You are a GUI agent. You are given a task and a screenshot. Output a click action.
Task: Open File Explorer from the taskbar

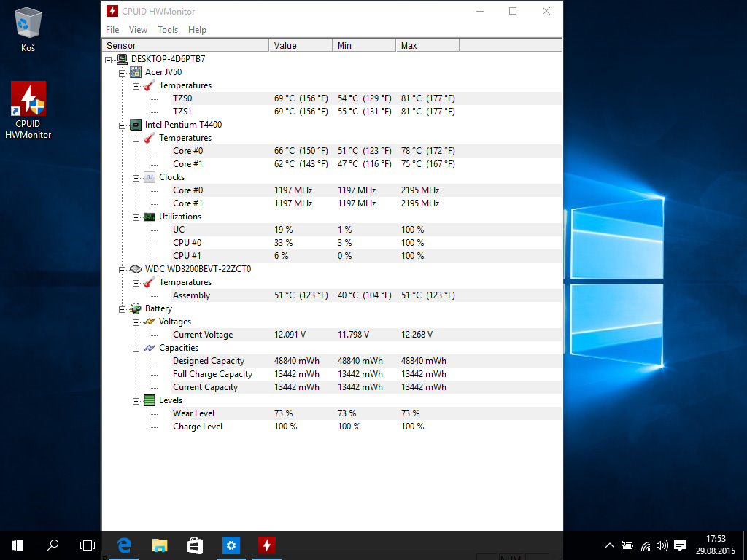[160, 545]
